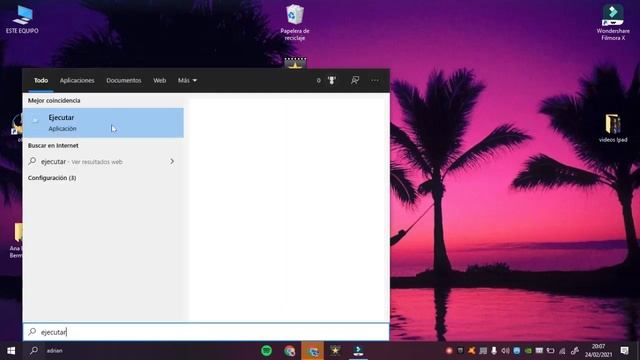The height and width of the screenshot is (360, 640).
Task: Open the 'videos Ipad' desktop folder
Action: tap(613, 129)
